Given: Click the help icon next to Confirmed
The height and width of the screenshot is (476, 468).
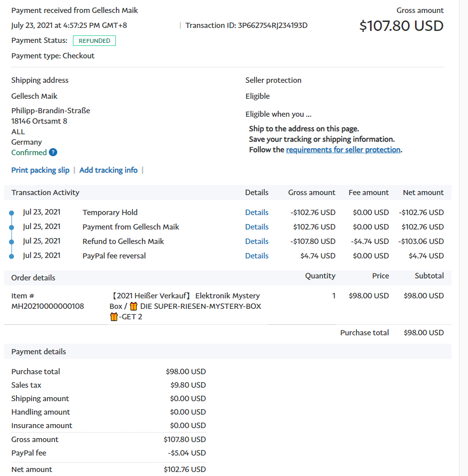Looking at the screenshot, I should (x=53, y=153).
